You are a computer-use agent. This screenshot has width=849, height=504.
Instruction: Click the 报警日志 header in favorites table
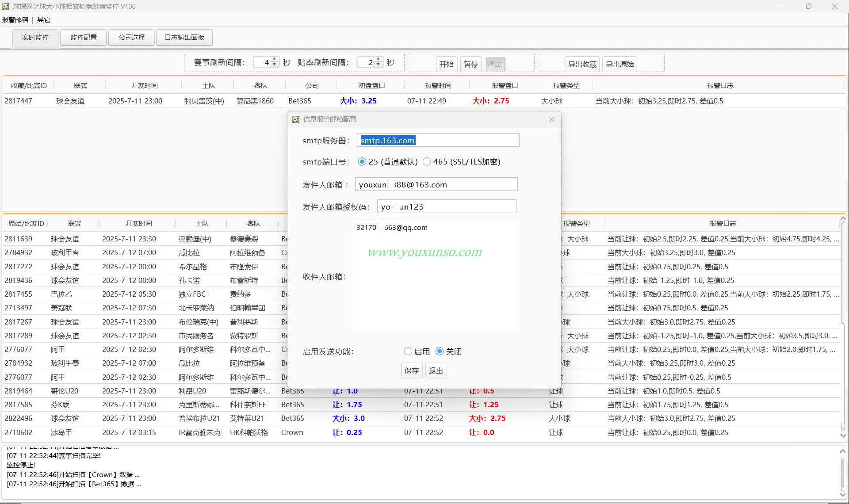click(x=719, y=86)
